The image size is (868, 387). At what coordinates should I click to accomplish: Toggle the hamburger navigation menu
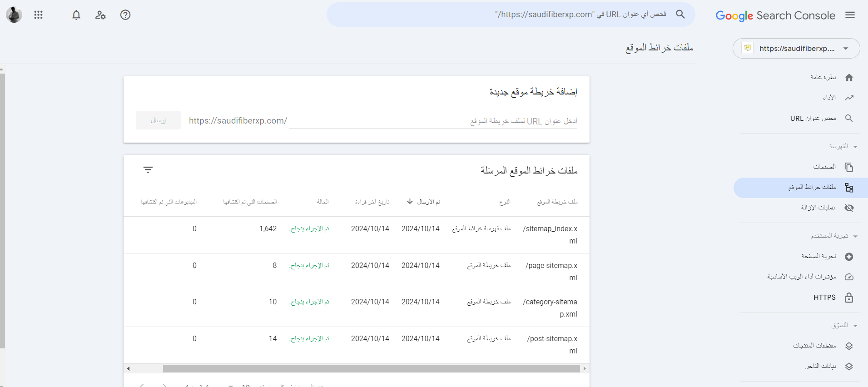pos(850,15)
